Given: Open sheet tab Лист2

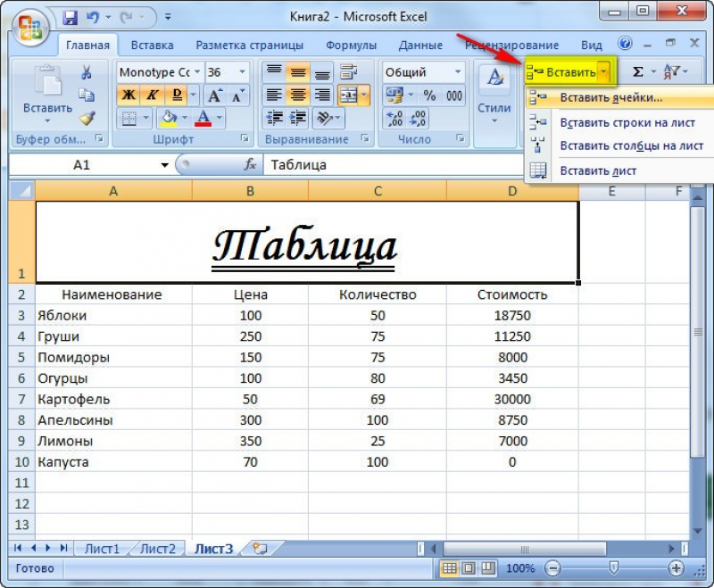Looking at the screenshot, I should pos(158,549).
